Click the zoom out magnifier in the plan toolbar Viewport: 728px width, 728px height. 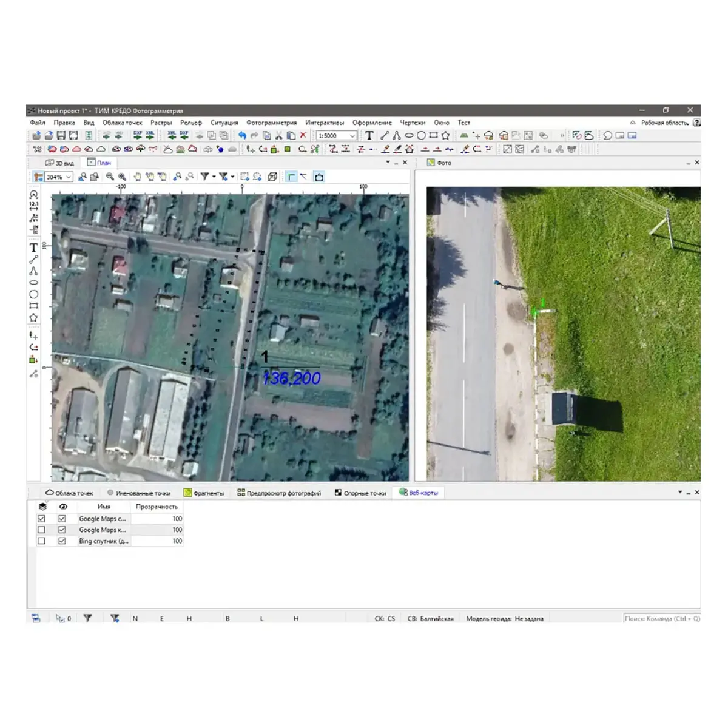pyautogui.click(x=110, y=177)
